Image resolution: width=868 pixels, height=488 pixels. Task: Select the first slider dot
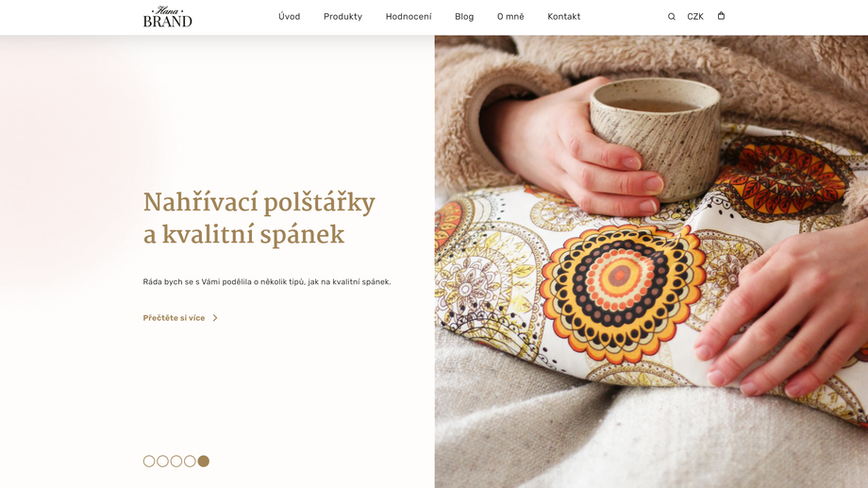point(149,461)
